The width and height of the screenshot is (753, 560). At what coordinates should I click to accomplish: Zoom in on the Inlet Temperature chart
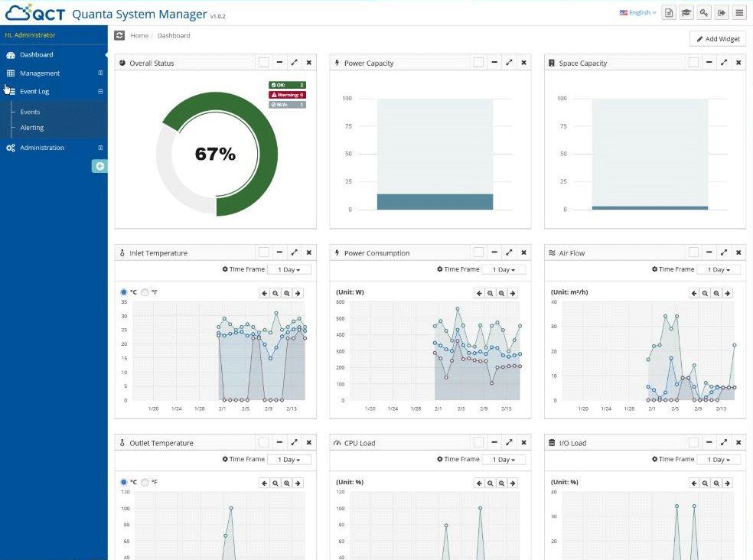(287, 293)
